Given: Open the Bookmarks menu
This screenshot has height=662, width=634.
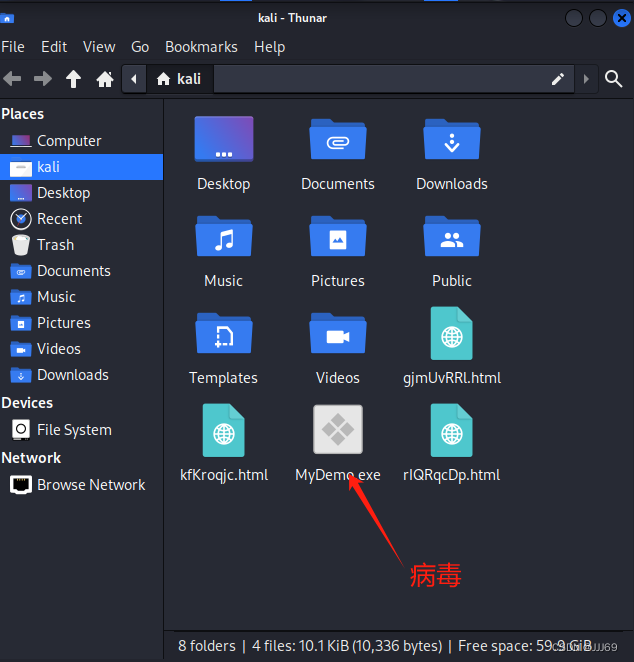Looking at the screenshot, I should point(201,46).
